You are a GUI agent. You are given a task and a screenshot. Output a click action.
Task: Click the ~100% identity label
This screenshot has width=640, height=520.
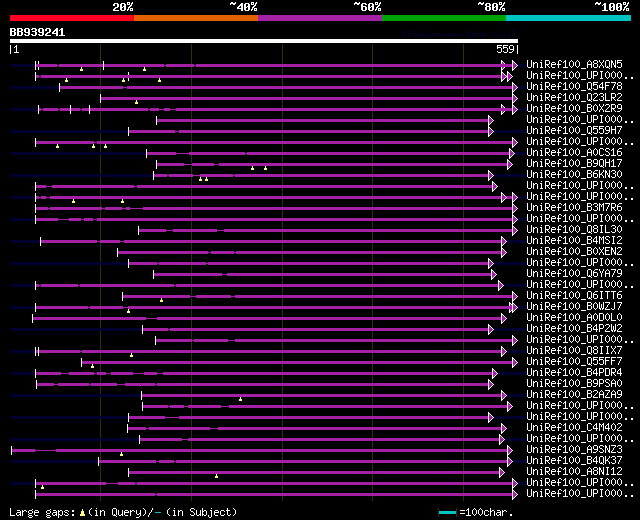point(612,7)
